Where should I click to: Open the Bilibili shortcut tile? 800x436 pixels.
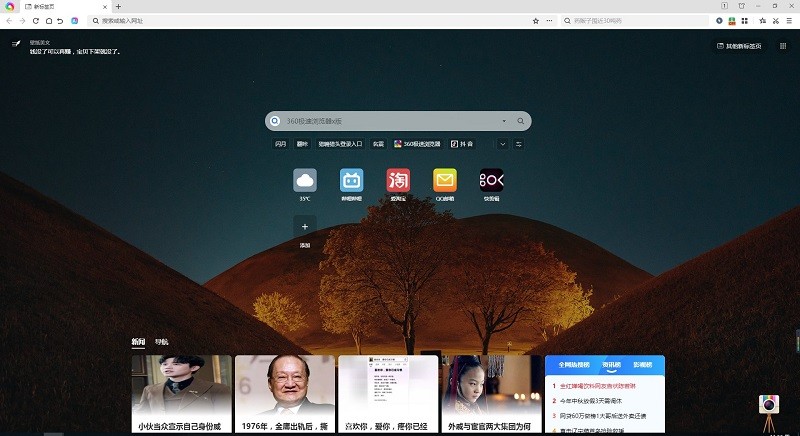click(352, 180)
